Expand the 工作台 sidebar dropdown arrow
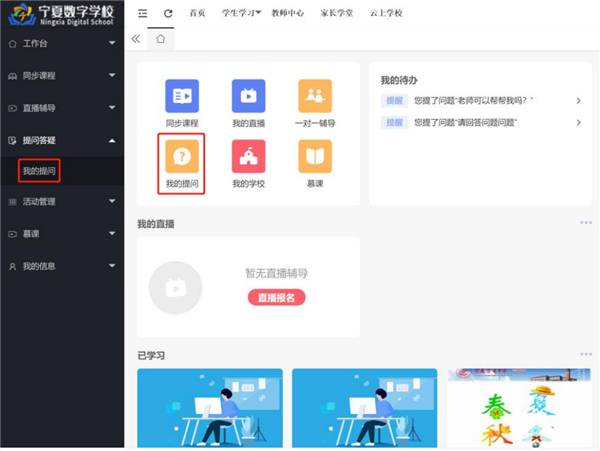Viewport: 600px width, 451px height. click(112, 43)
